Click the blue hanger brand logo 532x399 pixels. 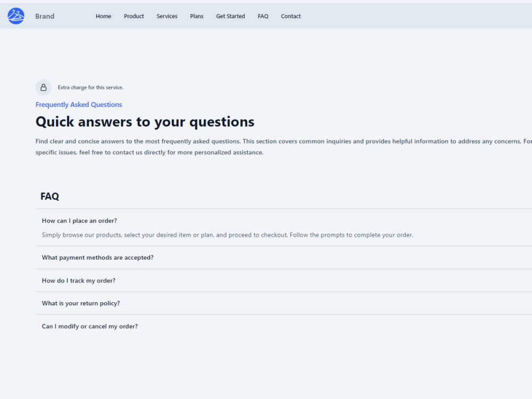[16, 16]
